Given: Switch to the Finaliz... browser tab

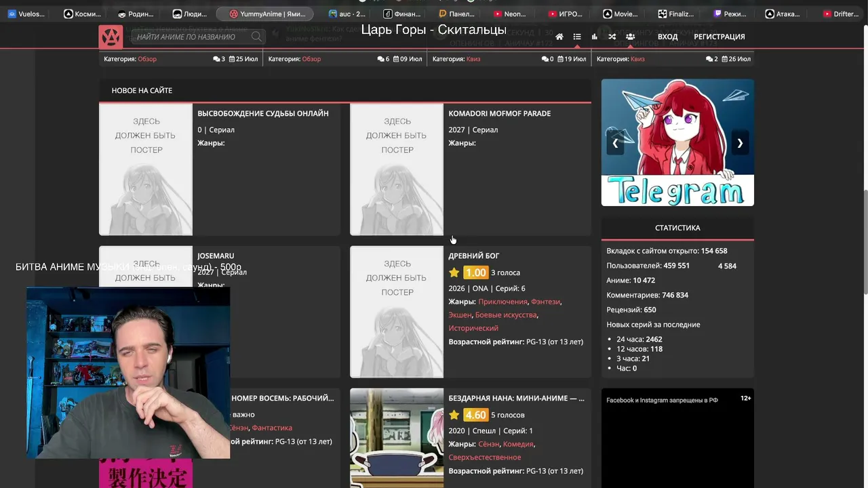Looking at the screenshot, I should pyautogui.click(x=675, y=14).
